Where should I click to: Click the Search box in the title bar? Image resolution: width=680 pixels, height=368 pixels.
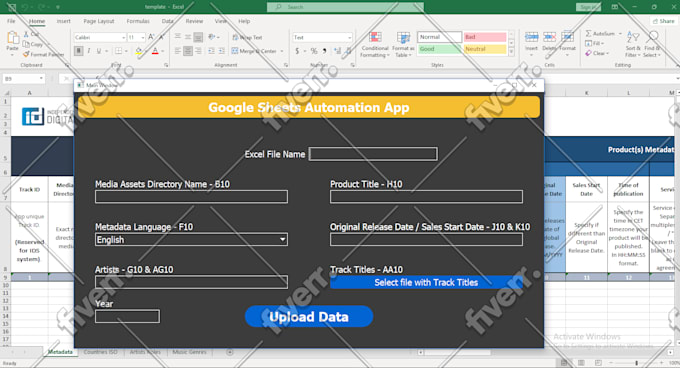[345, 7]
